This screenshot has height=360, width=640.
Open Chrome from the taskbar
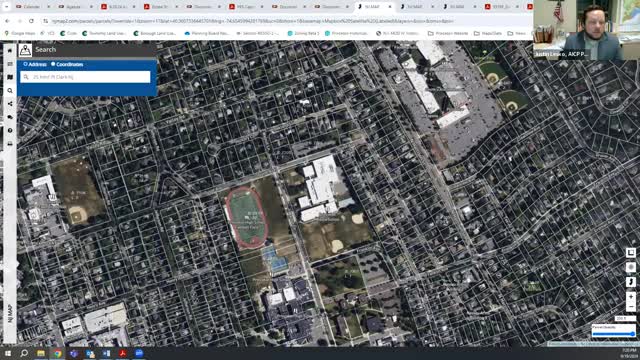pos(57,353)
